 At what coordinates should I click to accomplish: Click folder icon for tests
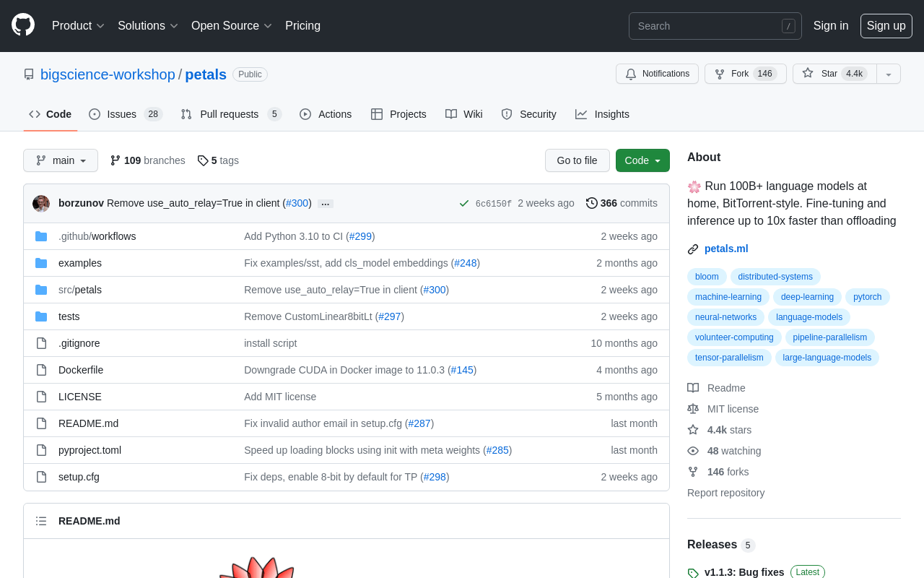click(41, 316)
